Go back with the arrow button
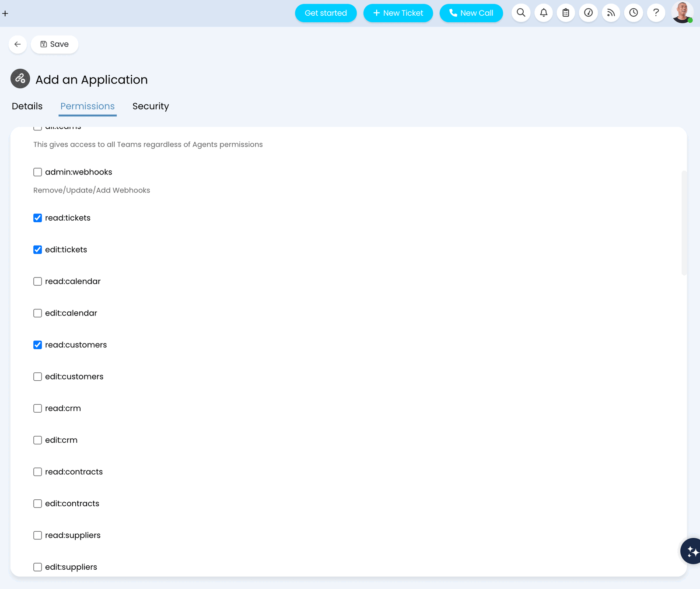The height and width of the screenshot is (589, 700). point(17,44)
